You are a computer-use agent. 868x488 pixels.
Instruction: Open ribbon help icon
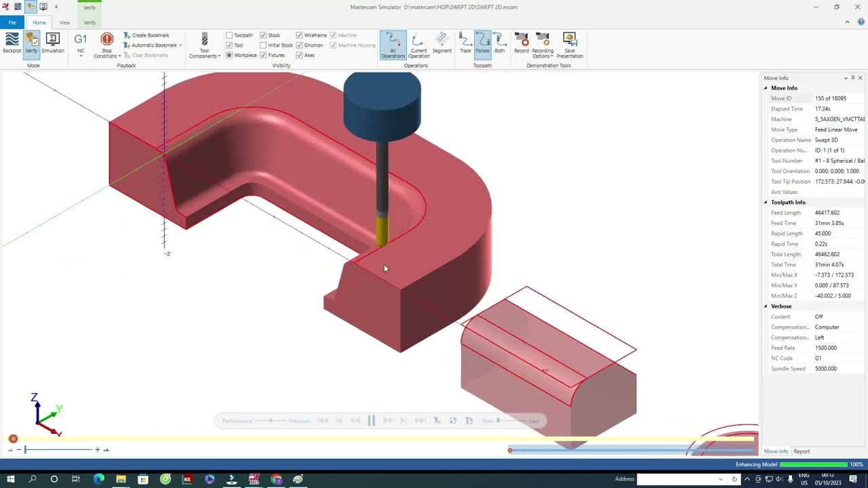[x=861, y=22]
